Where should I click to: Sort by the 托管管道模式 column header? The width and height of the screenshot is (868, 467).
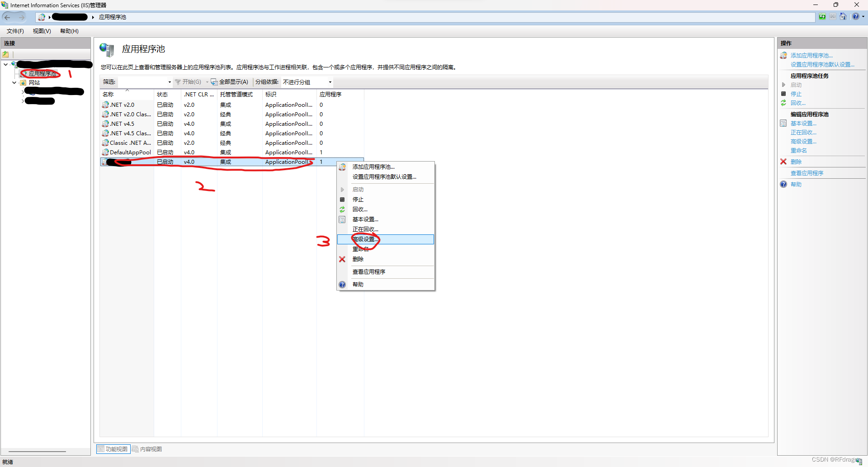point(240,95)
